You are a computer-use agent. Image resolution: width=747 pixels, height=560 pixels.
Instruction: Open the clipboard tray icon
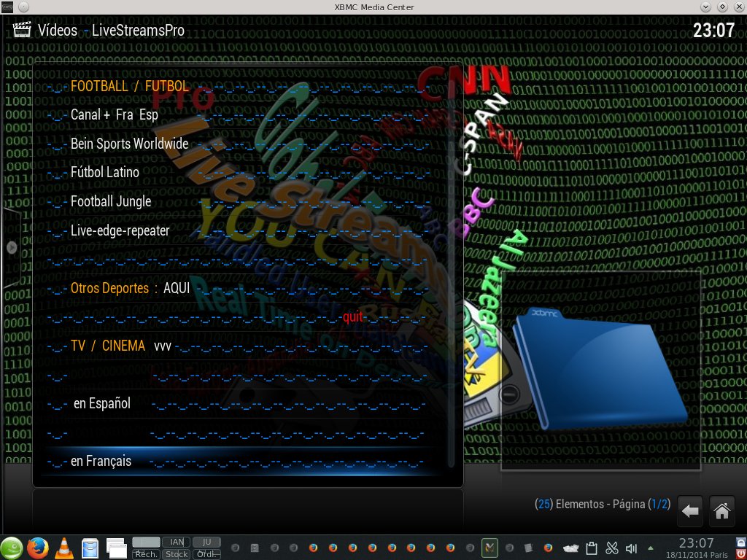591,548
